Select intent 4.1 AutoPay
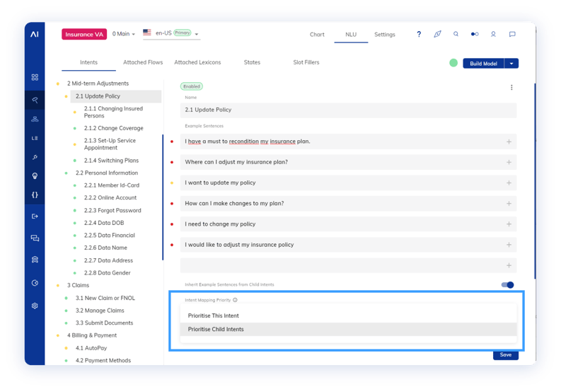 tap(91, 348)
